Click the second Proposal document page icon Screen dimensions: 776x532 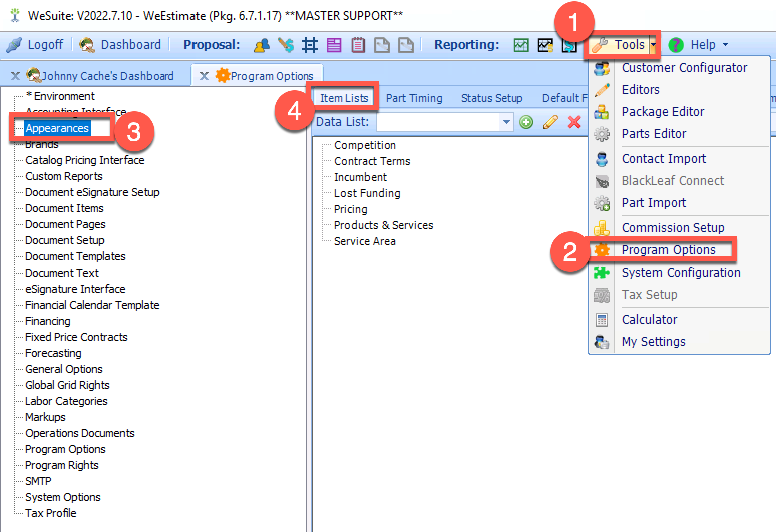tap(406, 45)
